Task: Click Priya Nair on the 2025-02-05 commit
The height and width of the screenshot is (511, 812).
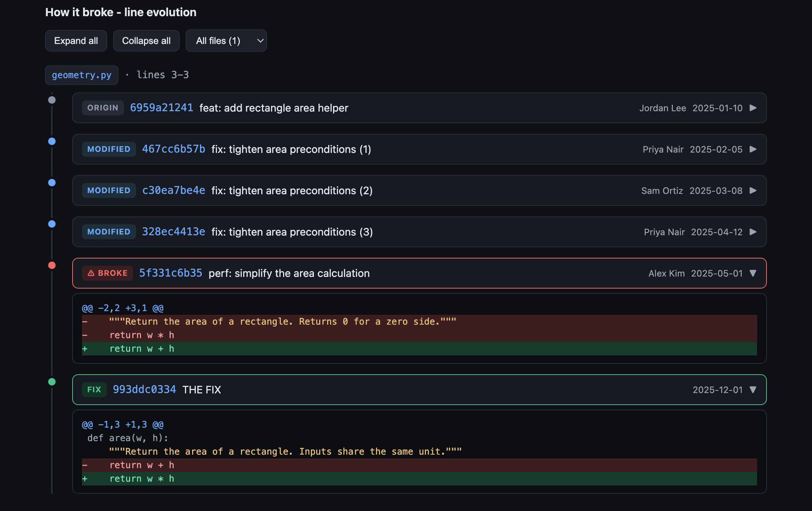Action: point(663,149)
